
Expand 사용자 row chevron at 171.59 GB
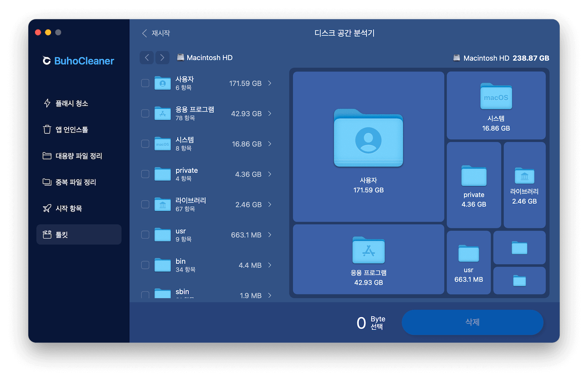[270, 83]
